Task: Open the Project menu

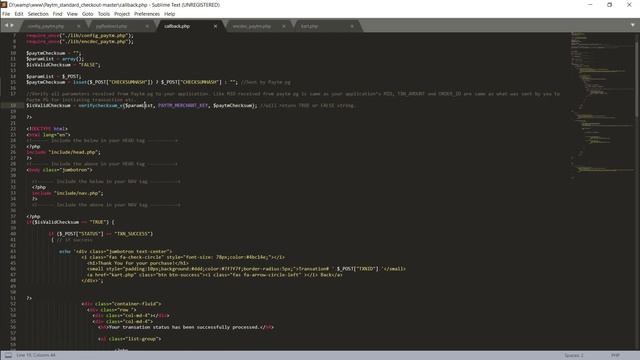Action: point(122,14)
